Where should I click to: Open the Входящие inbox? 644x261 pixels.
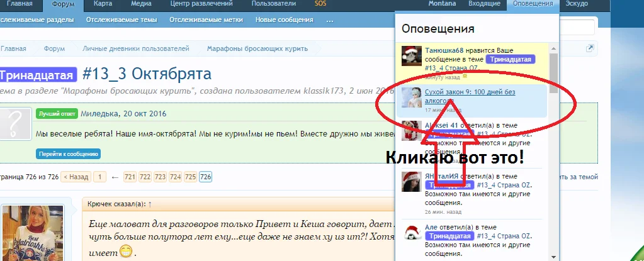pyautogui.click(x=484, y=4)
